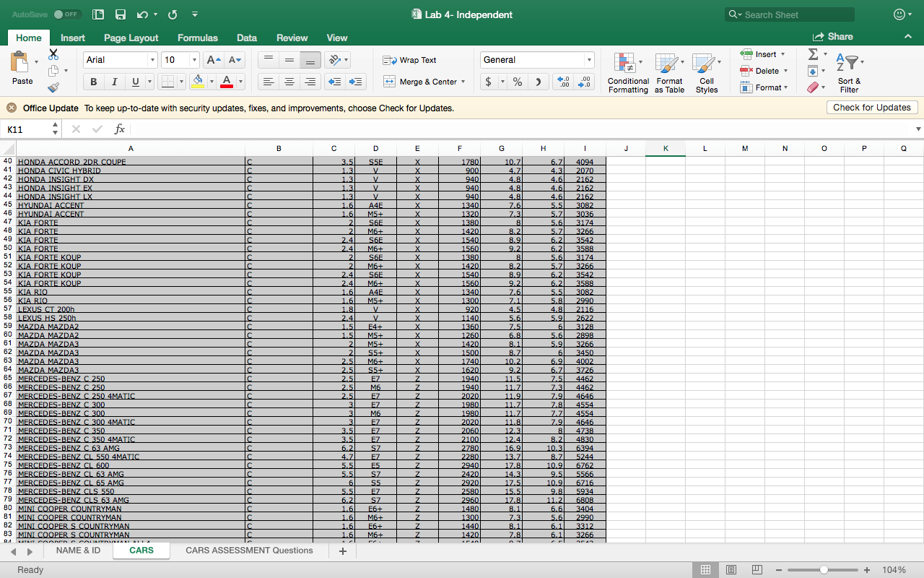924x578 pixels.
Task: Toggle bold formatting
Action: (93, 82)
